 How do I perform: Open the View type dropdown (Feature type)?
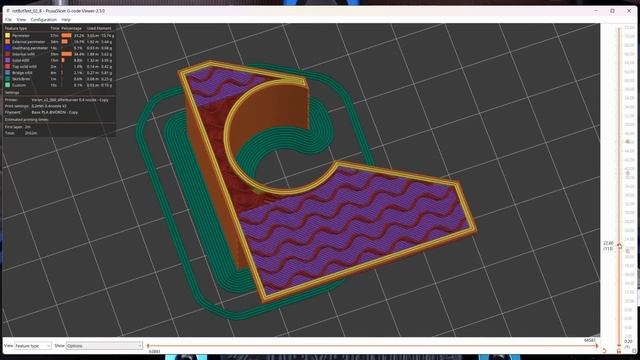pos(33,346)
